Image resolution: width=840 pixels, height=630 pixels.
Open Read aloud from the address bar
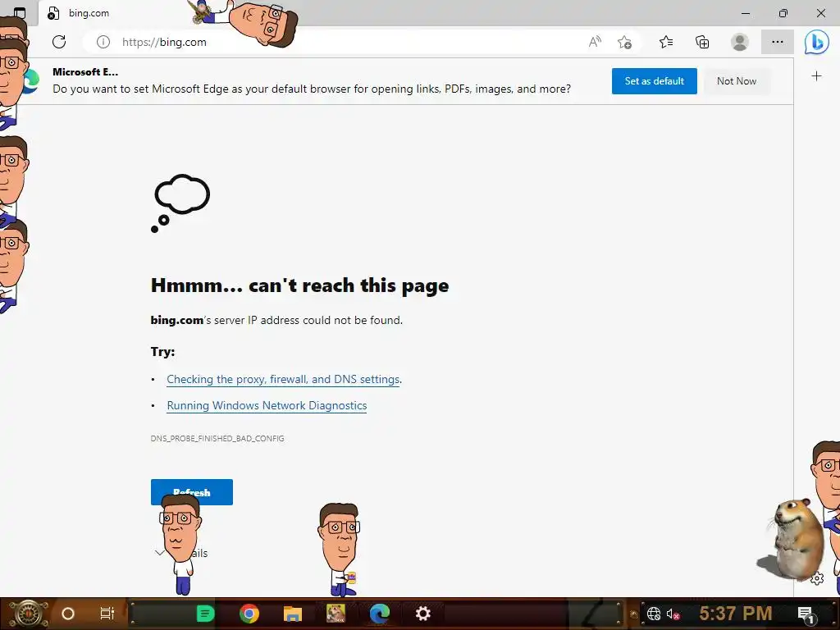pyautogui.click(x=595, y=42)
